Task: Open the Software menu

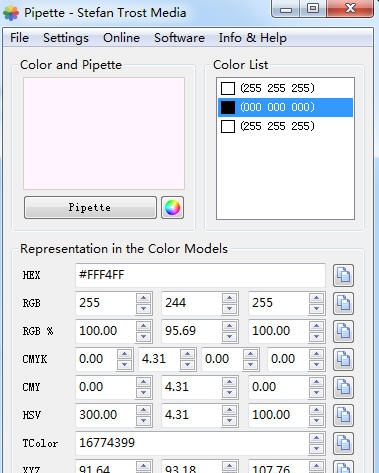Action: pyautogui.click(x=179, y=38)
